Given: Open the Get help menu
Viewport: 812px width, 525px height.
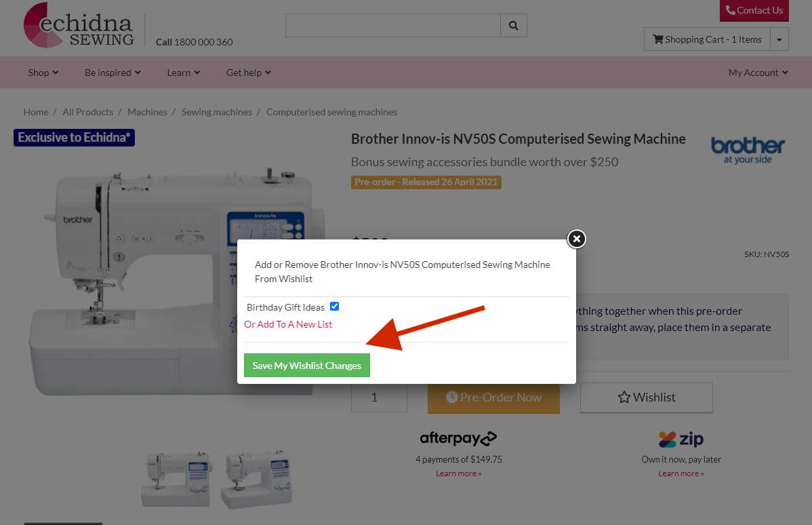Looking at the screenshot, I should point(249,73).
